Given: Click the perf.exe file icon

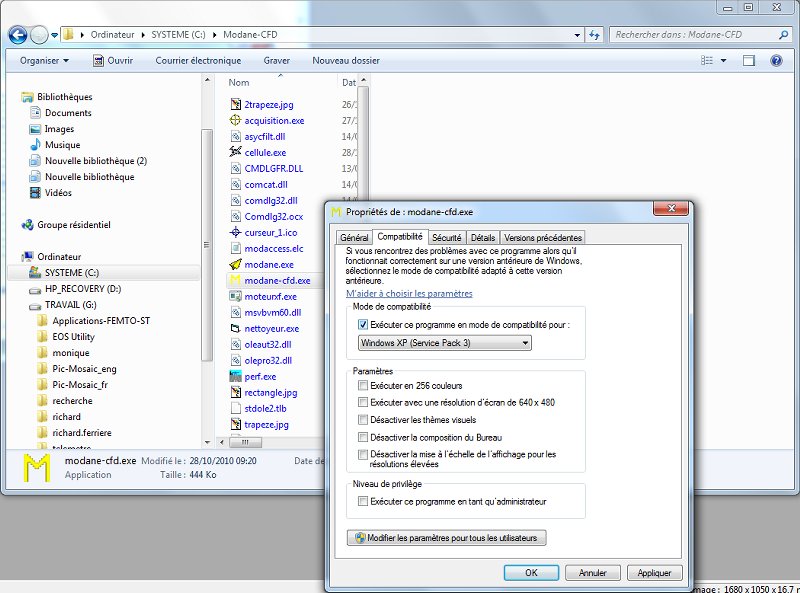Looking at the screenshot, I should pos(235,376).
